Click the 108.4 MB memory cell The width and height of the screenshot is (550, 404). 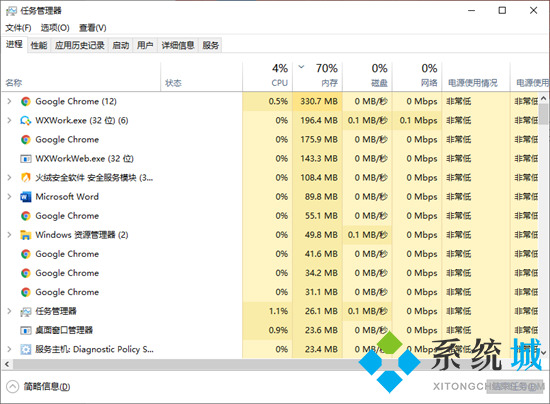pos(318,178)
